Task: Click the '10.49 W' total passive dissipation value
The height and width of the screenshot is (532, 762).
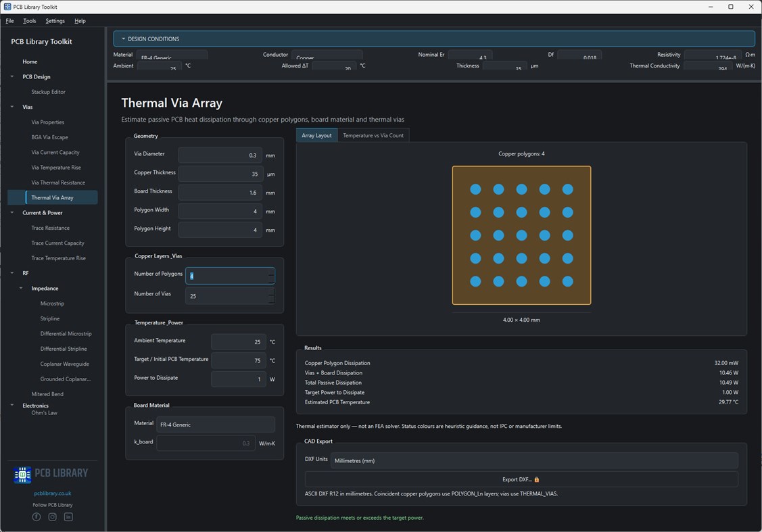Action: 728,383
